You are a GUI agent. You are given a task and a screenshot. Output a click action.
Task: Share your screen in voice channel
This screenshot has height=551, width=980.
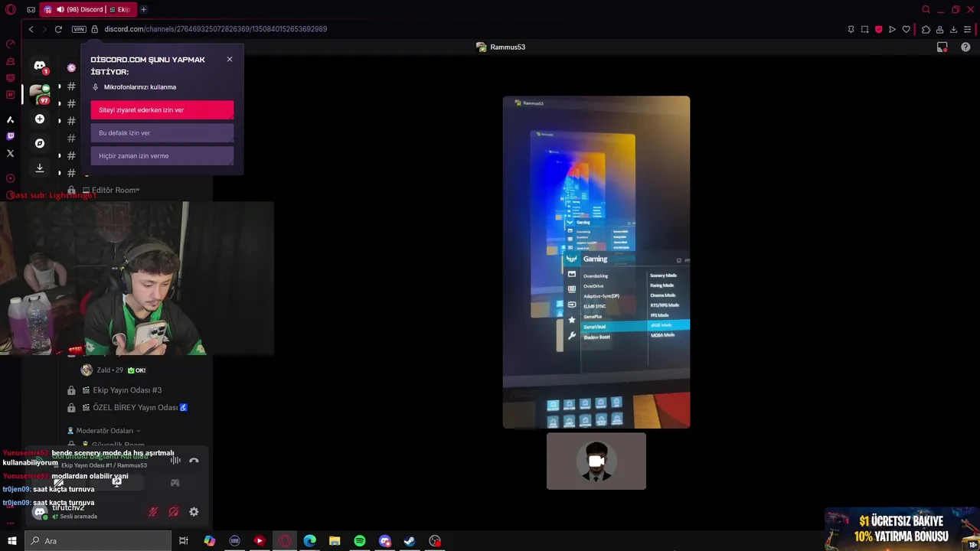click(x=117, y=482)
